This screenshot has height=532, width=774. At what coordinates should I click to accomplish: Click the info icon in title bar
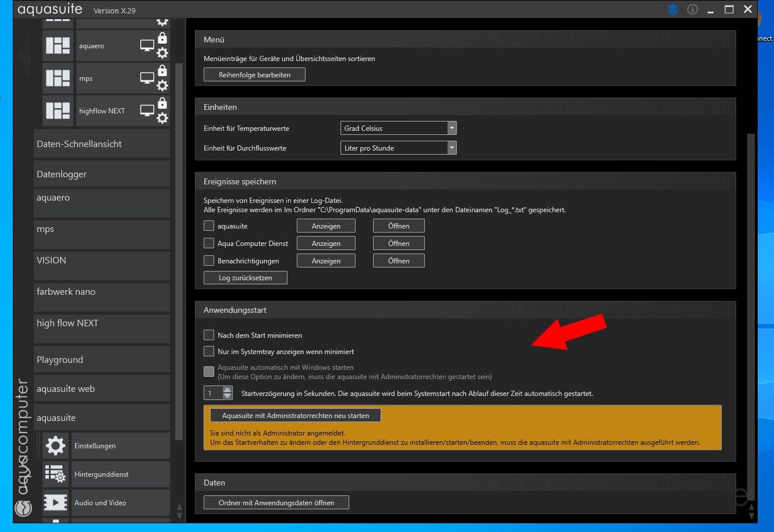click(693, 9)
